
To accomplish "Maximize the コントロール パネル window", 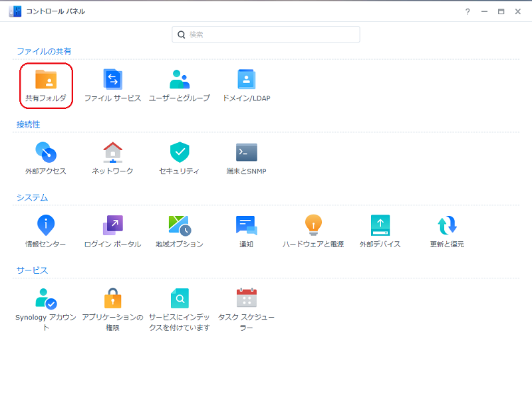I will pyautogui.click(x=501, y=11).
